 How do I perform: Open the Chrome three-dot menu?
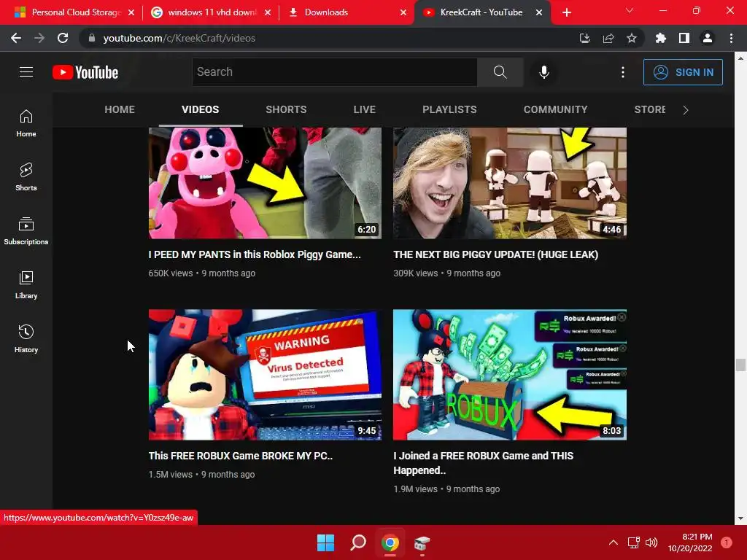point(731,38)
